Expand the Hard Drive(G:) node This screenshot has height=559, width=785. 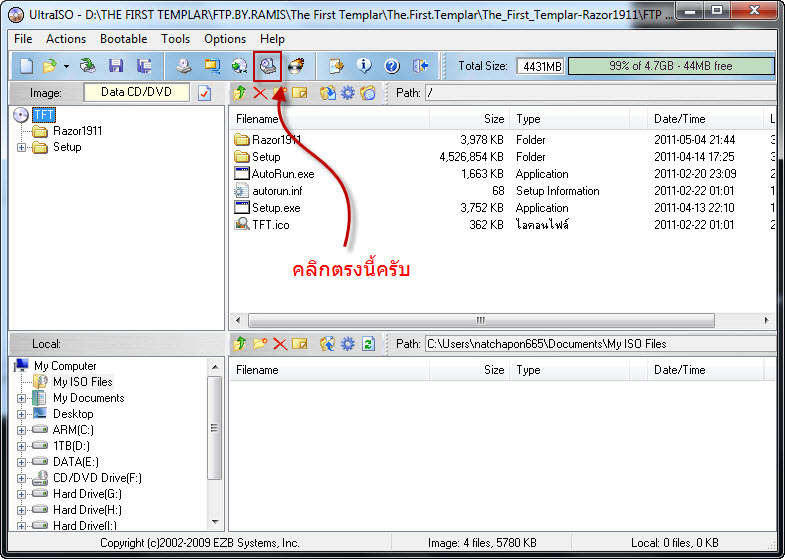[21, 494]
